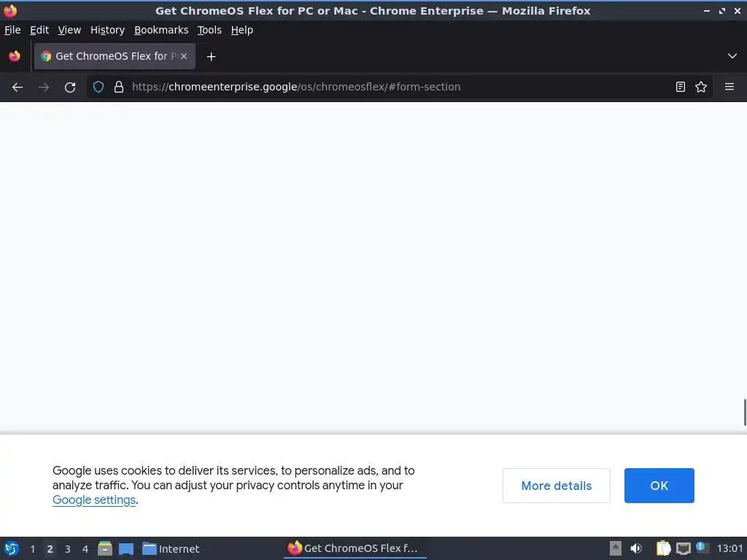Open the View menu

[x=69, y=30]
